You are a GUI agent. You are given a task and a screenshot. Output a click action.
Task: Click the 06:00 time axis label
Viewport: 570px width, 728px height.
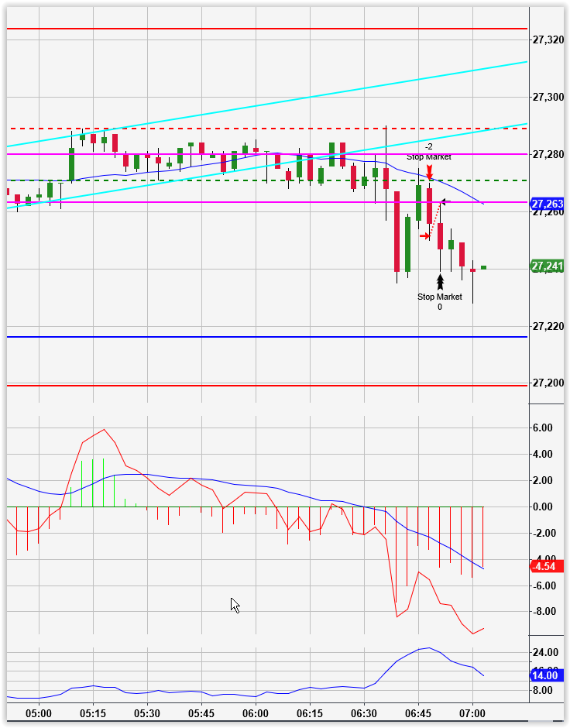pyautogui.click(x=256, y=713)
